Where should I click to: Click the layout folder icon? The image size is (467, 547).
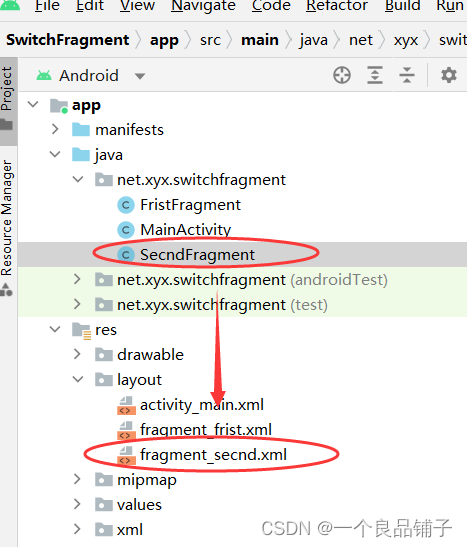click(104, 380)
